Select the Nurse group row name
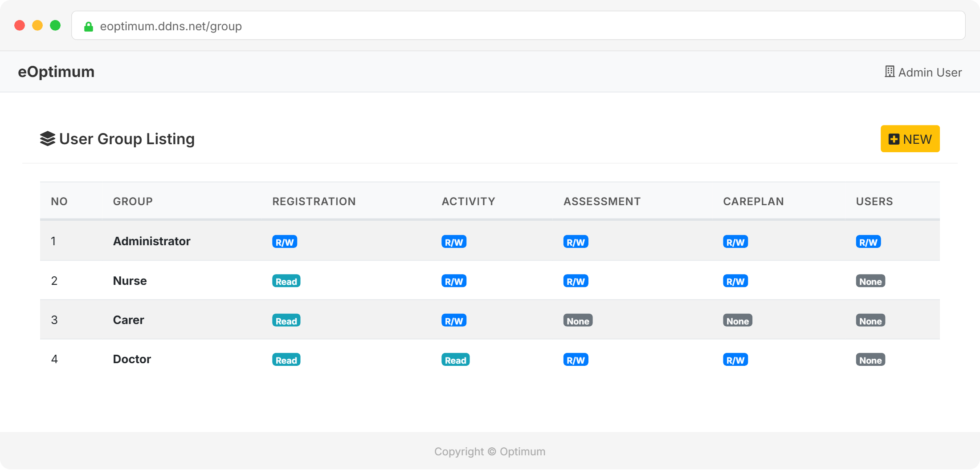Viewport: 980px width, 470px height. point(130,281)
